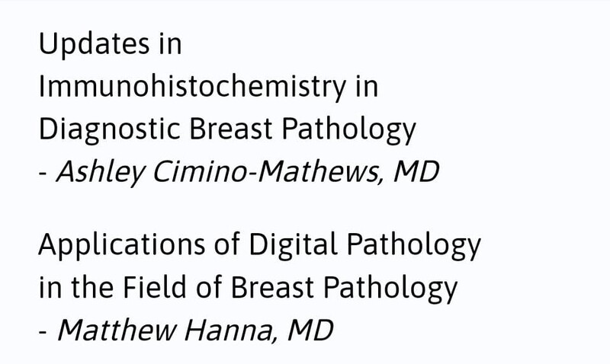Select speaker first name "Matthew"
Screen dimensions: 610x364
[117, 330]
